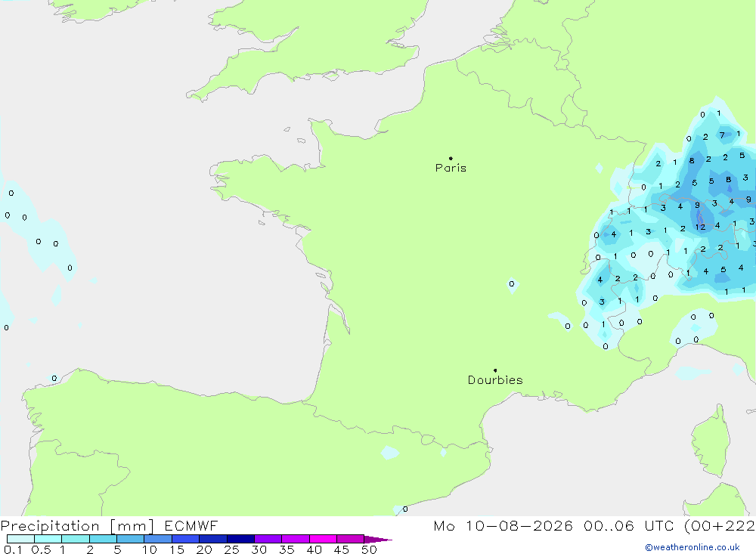Click the 0 value in central France
The height and width of the screenshot is (554, 756).
click(512, 283)
